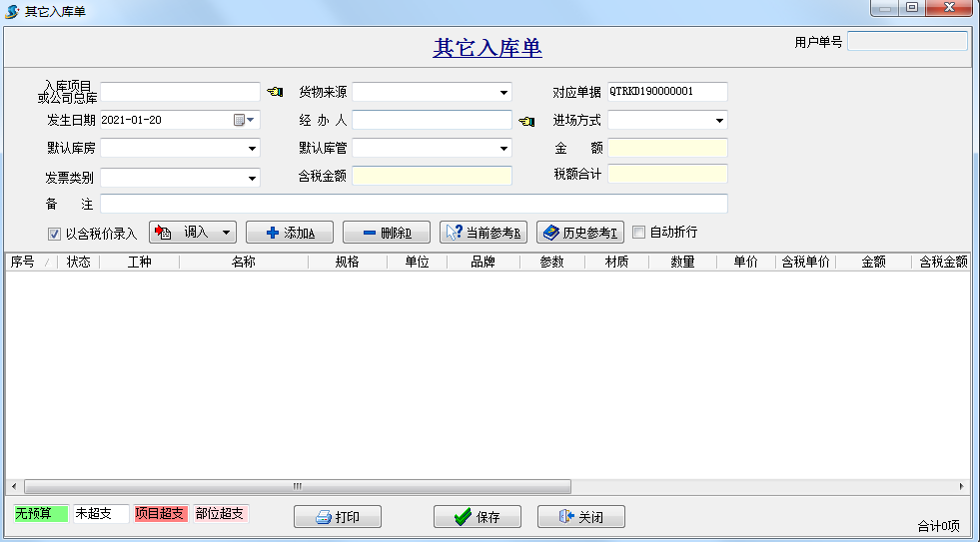Click the 单价 column header

(745, 263)
